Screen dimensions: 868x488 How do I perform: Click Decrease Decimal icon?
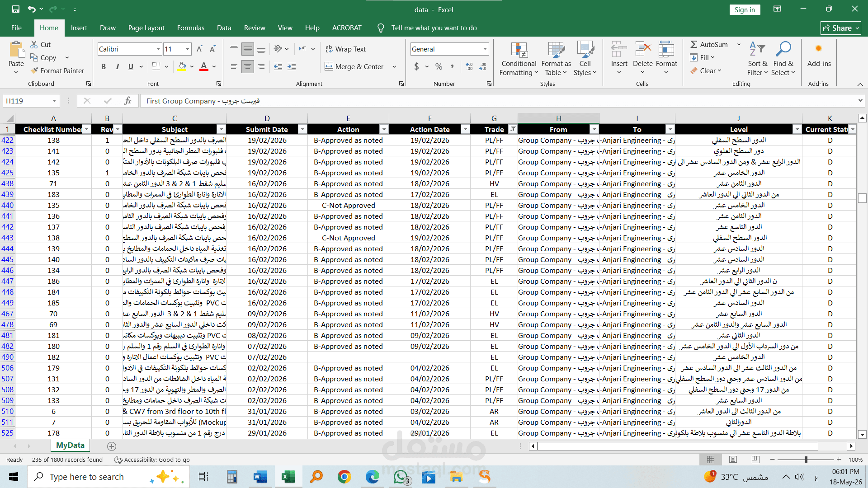[x=483, y=66]
